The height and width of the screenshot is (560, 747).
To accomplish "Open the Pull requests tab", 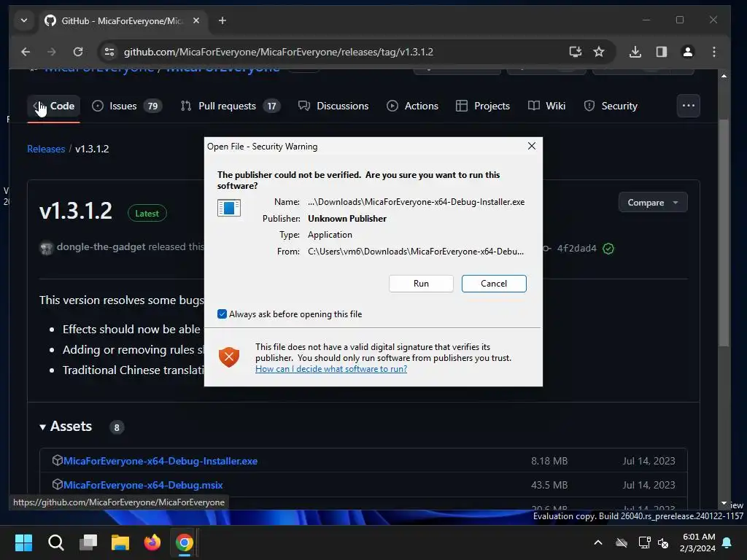I will [x=231, y=106].
